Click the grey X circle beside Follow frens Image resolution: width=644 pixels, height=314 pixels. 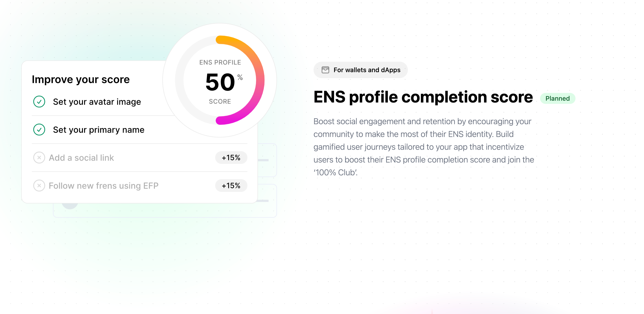click(39, 186)
